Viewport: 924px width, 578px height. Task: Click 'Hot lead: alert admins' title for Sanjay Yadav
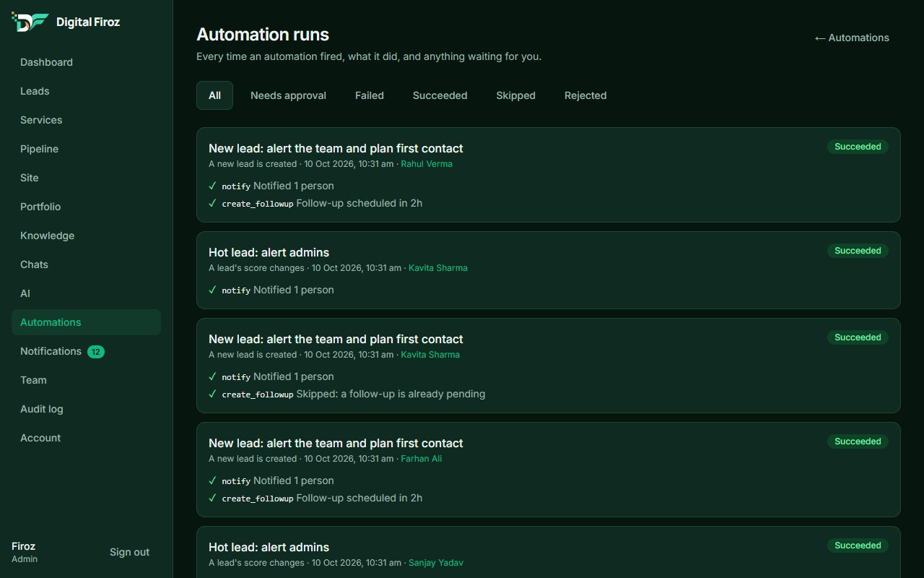click(269, 547)
